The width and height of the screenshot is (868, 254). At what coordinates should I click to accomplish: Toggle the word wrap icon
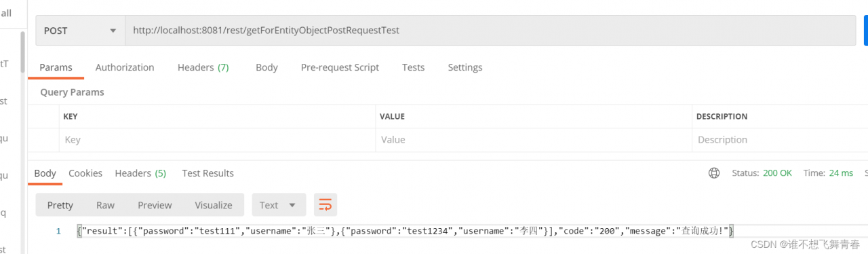(325, 205)
